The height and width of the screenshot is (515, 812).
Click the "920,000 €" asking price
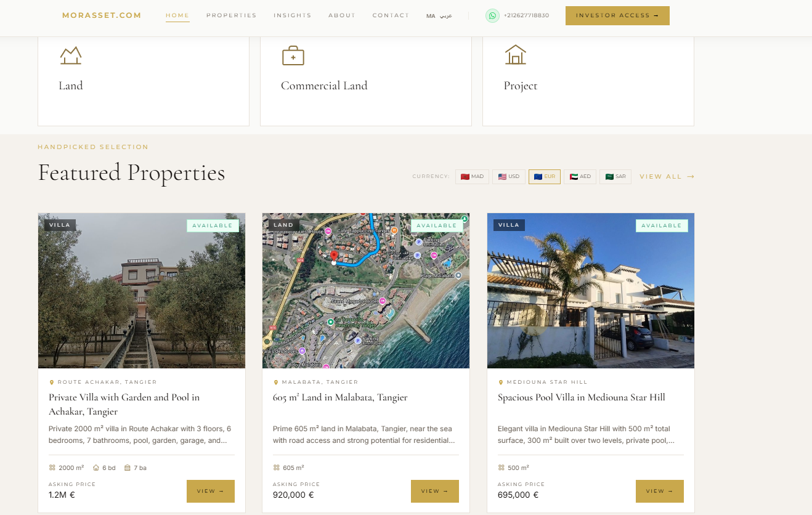pyautogui.click(x=293, y=495)
